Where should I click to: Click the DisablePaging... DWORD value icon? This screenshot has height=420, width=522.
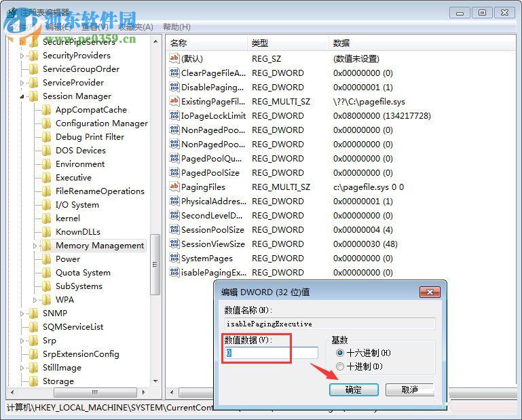point(174,88)
